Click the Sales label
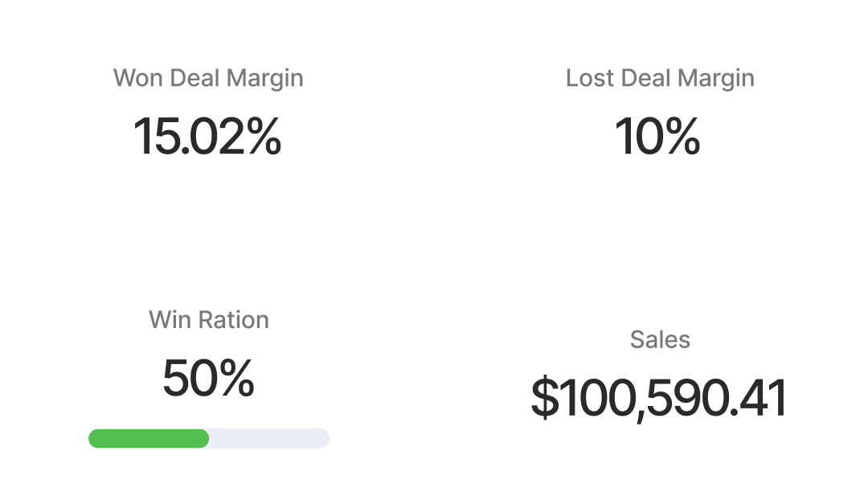The image size is (868, 492). (660, 340)
